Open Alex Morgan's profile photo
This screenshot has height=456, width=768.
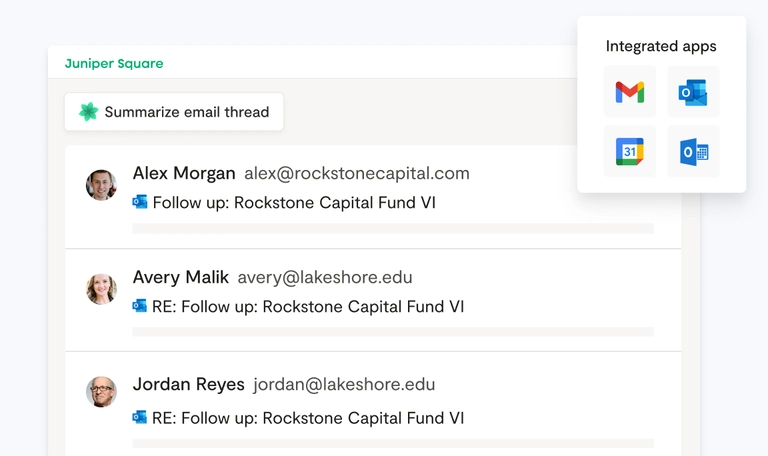pyautogui.click(x=101, y=185)
